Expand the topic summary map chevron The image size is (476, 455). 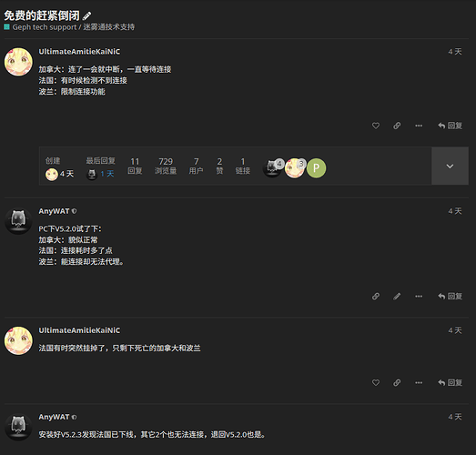tap(450, 166)
